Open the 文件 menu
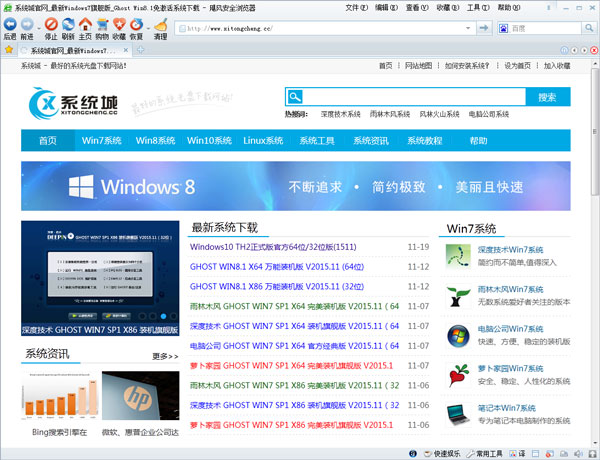 point(357,8)
